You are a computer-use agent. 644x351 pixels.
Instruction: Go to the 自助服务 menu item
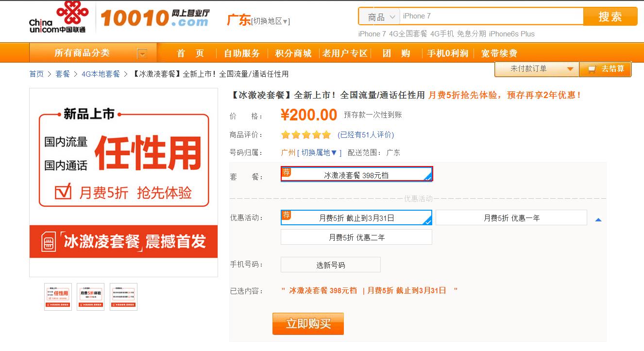pos(241,53)
